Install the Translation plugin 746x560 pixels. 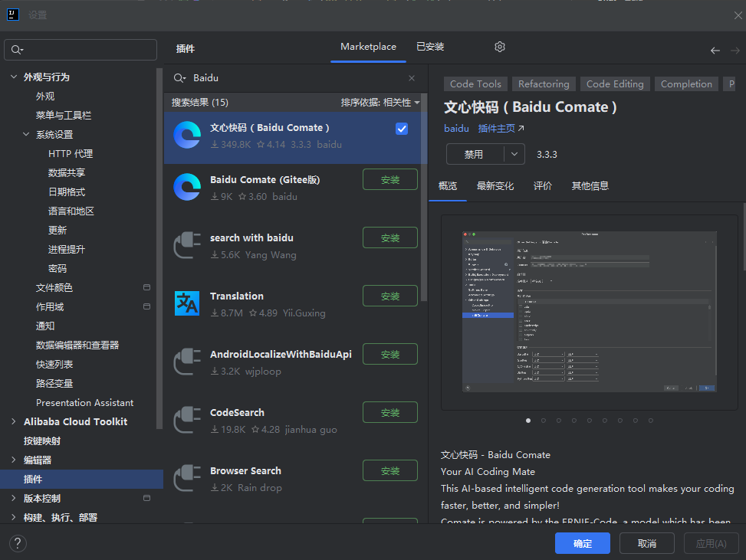click(x=390, y=296)
